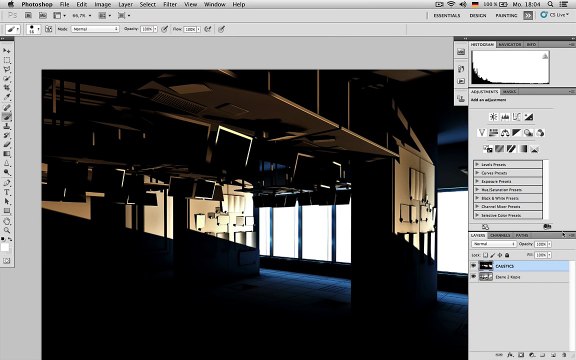Delete layer with the trash icon
This screenshot has width=576, height=360.
pyautogui.click(x=565, y=355)
